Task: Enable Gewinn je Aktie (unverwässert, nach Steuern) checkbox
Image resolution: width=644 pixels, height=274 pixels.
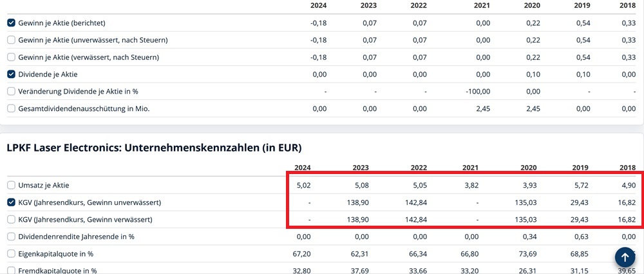Action: (x=11, y=40)
